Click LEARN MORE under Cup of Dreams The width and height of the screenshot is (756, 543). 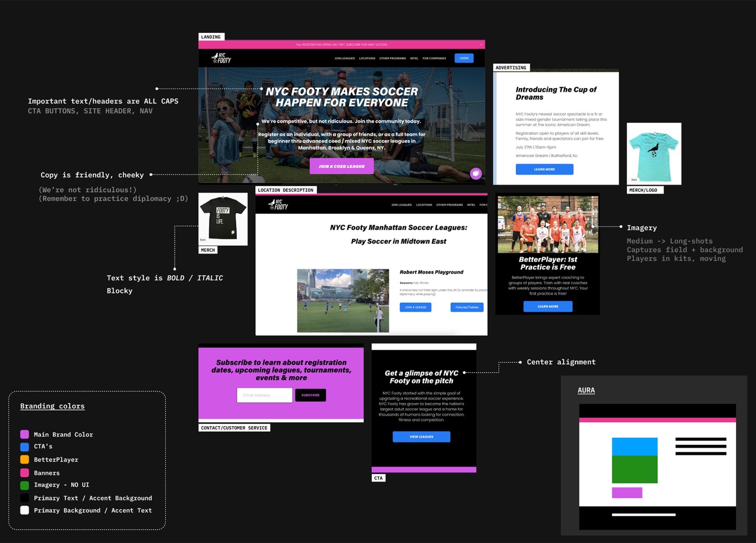pyautogui.click(x=544, y=169)
